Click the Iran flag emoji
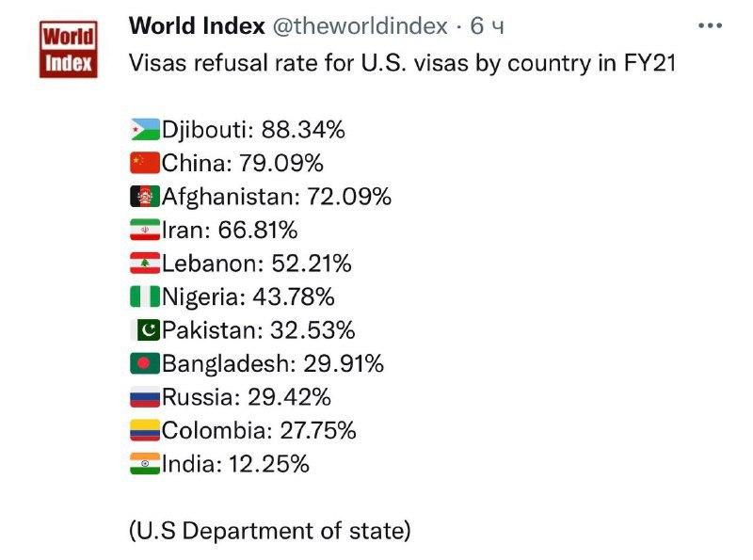The width and height of the screenshot is (753, 560). click(x=145, y=231)
